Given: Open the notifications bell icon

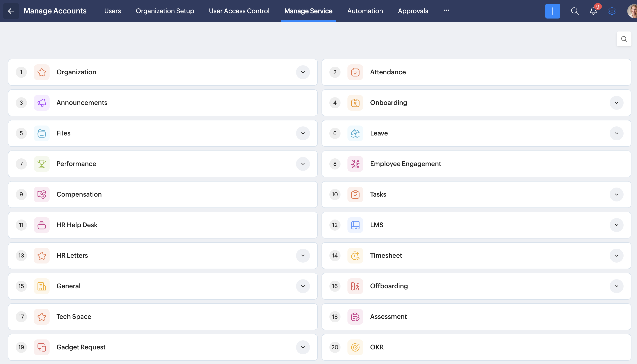Looking at the screenshot, I should (x=593, y=11).
